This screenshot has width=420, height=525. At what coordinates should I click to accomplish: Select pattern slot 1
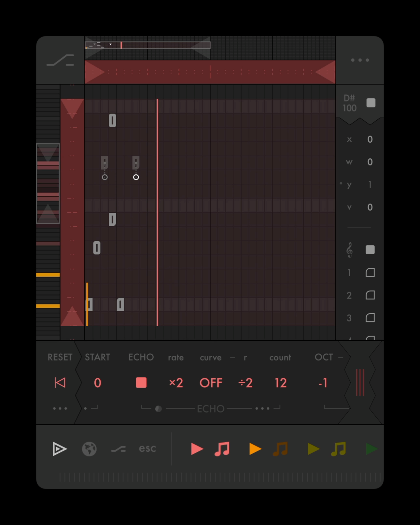[x=370, y=273]
